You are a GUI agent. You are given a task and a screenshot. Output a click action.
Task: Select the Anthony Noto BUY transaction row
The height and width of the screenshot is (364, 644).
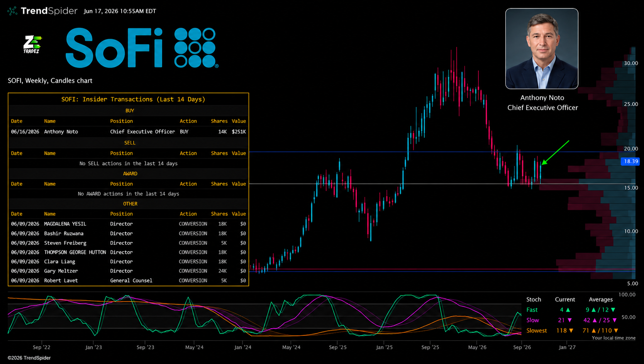pyautogui.click(x=129, y=132)
